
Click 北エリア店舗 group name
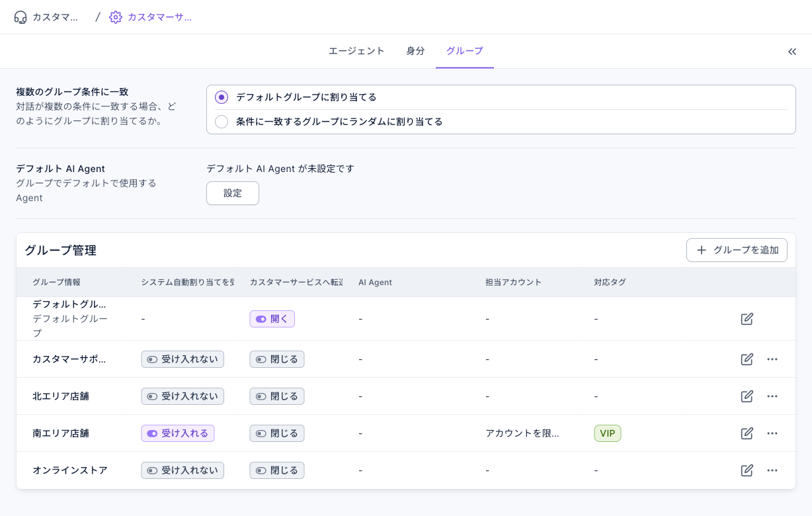(x=61, y=396)
